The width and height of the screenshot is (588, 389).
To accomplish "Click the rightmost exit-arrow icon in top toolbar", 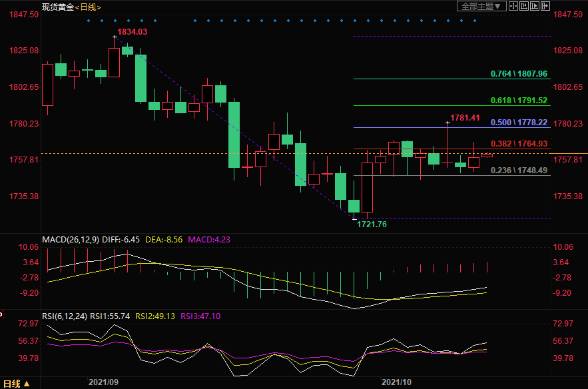I will pyautogui.click(x=546, y=6).
